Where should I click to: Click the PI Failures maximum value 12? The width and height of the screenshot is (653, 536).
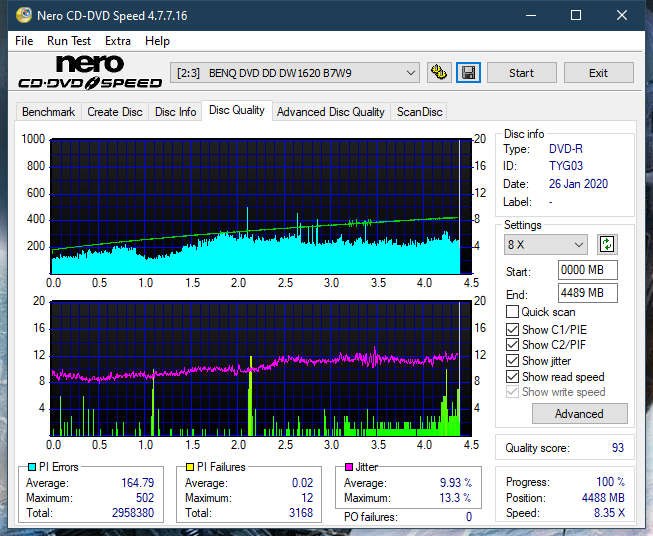click(307, 498)
